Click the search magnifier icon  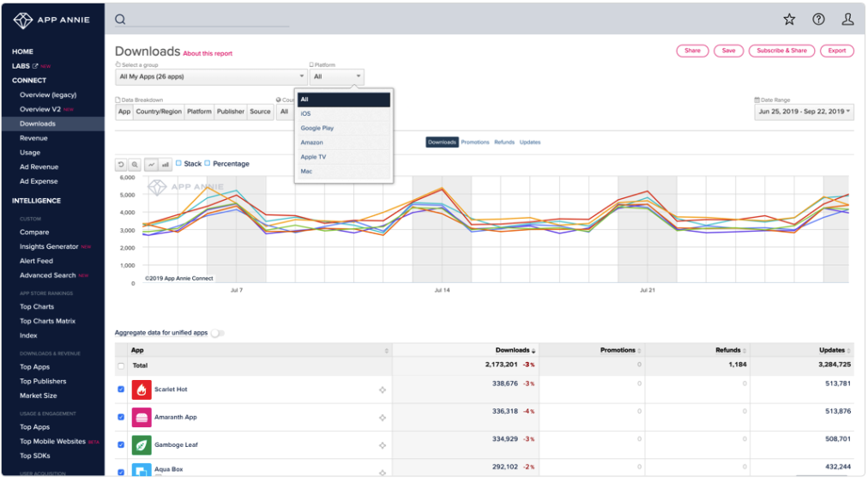(x=120, y=20)
